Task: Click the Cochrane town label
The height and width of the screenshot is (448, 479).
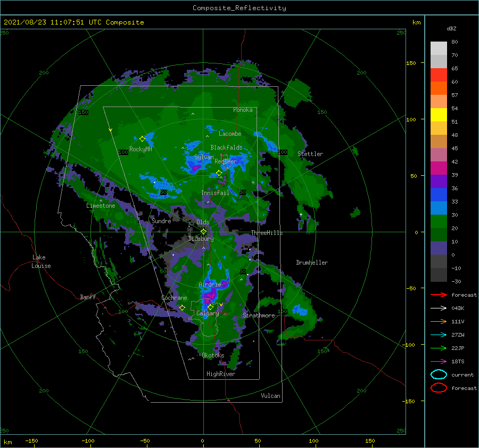Action: 174,298
